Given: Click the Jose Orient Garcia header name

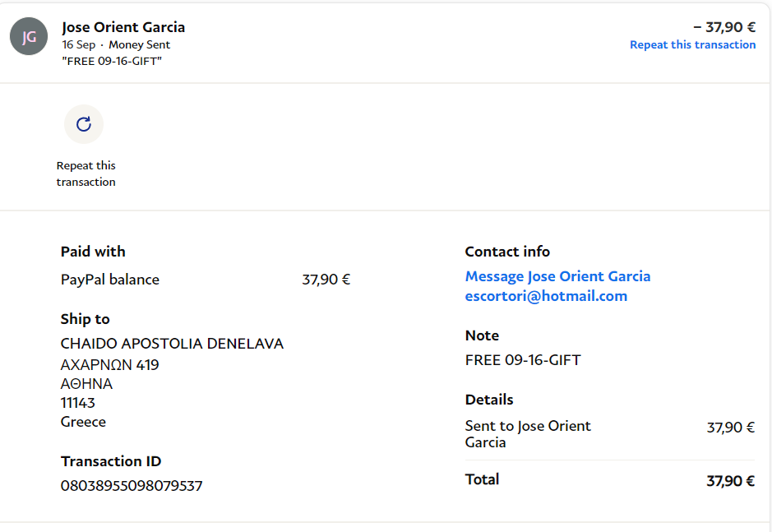Looking at the screenshot, I should tap(123, 27).
